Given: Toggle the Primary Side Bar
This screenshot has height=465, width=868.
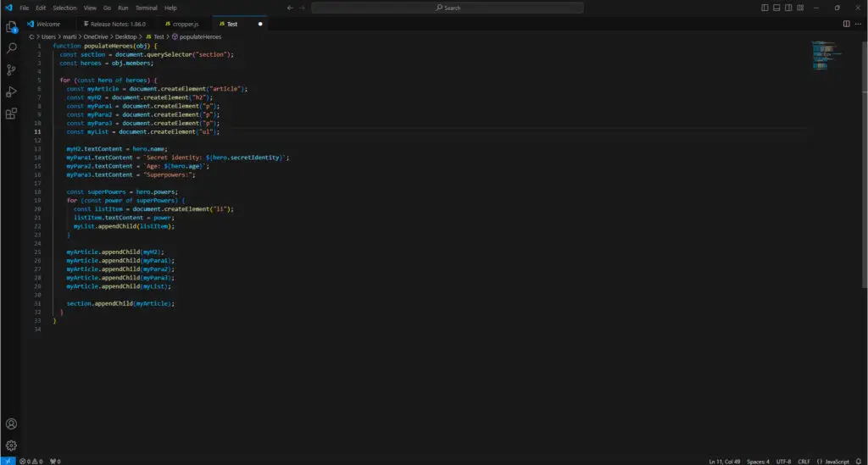Looking at the screenshot, I should pyautogui.click(x=765, y=8).
